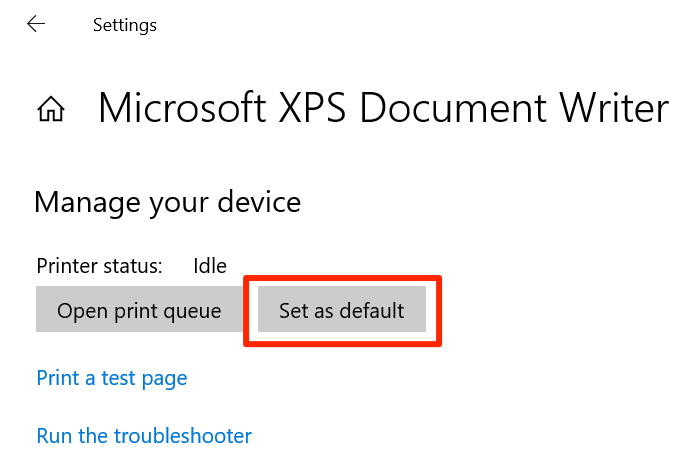Screen dimensions: 680x451
Task: Set this printer as default
Action: click(342, 311)
